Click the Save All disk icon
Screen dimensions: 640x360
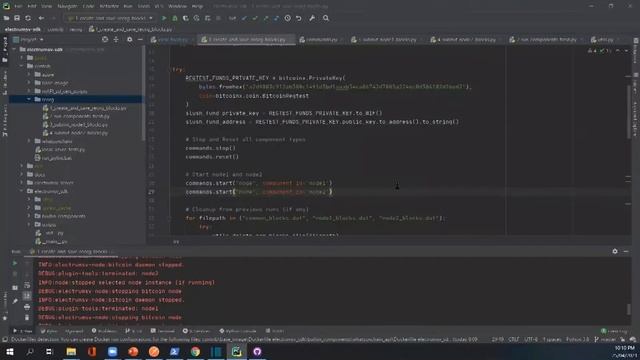tap(17, 18)
